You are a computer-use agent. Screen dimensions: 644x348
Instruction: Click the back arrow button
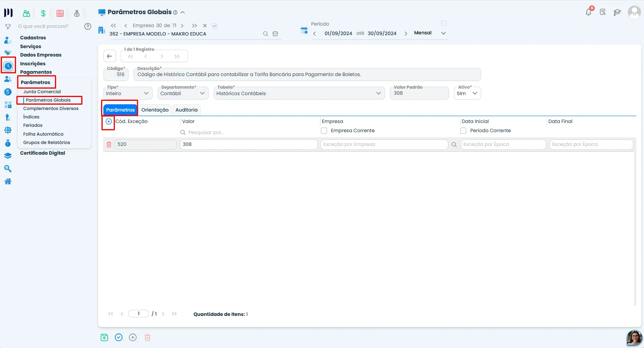click(x=109, y=56)
